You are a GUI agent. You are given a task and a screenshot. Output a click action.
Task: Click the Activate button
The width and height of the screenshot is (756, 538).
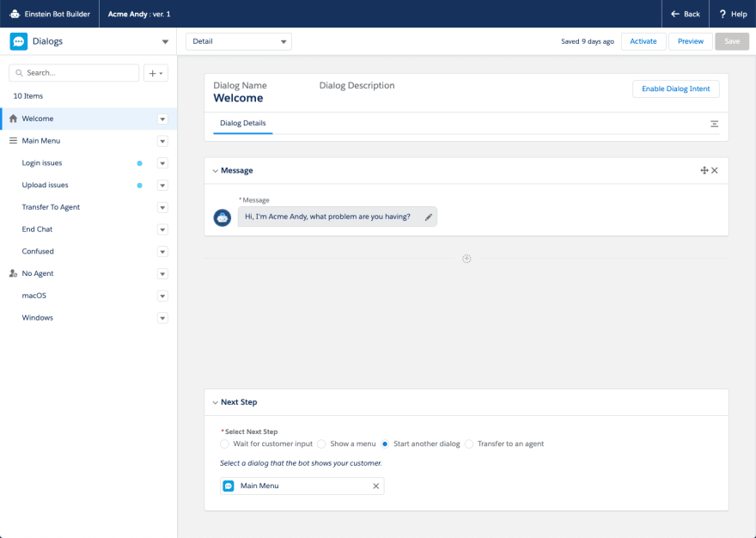[x=643, y=41]
